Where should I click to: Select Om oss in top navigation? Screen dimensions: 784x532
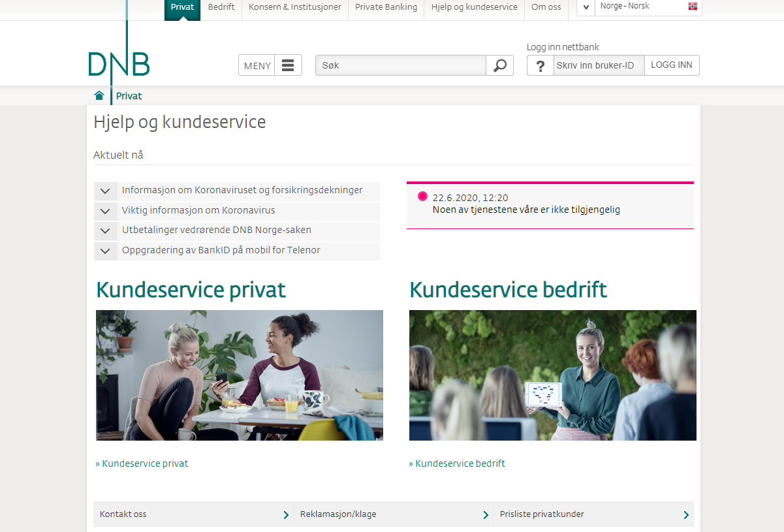point(546,7)
